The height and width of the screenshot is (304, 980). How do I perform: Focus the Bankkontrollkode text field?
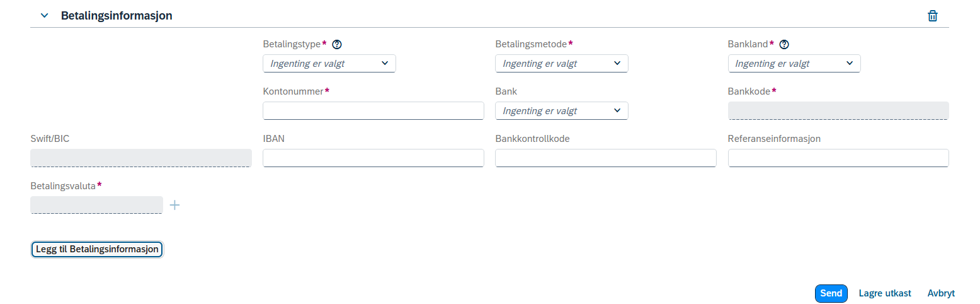(606, 158)
